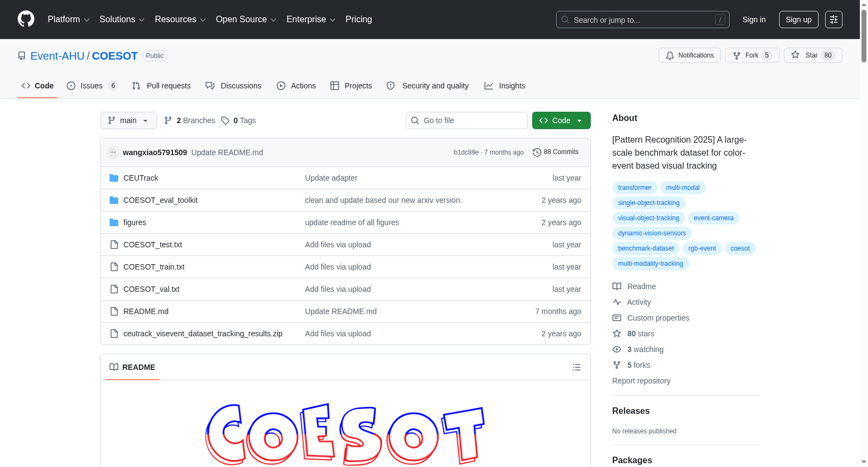Click the 'clean and update based our new arxiv version.' commit message
Screen dimensions: 868x467
point(384,200)
